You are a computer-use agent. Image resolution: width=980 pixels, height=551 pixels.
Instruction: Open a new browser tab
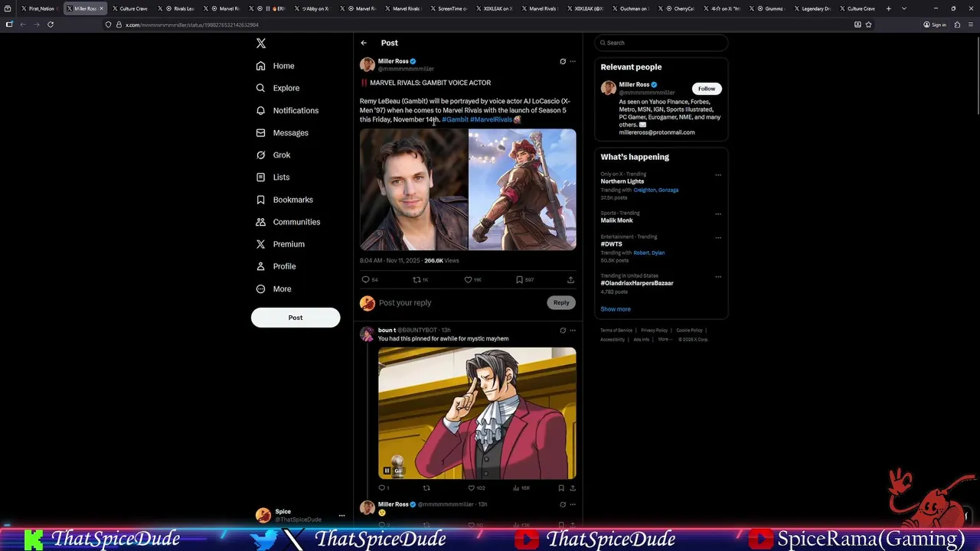(889, 8)
